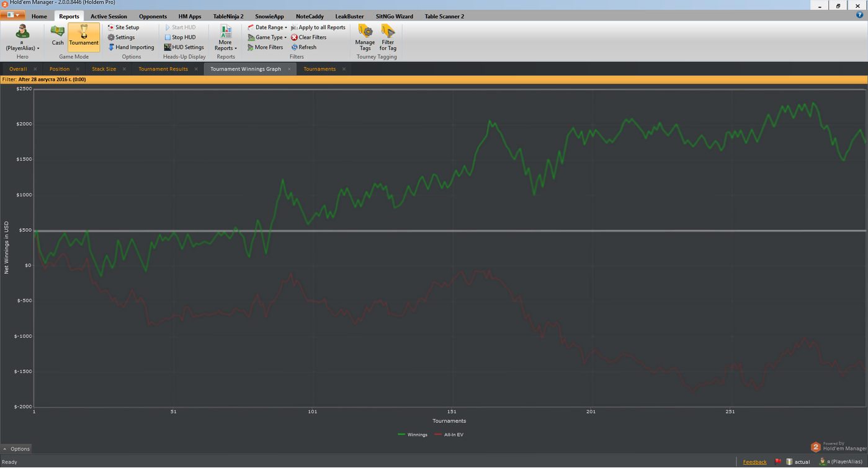Clear all applied filters
Screen dimensions: 868x468
pyautogui.click(x=311, y=37)
